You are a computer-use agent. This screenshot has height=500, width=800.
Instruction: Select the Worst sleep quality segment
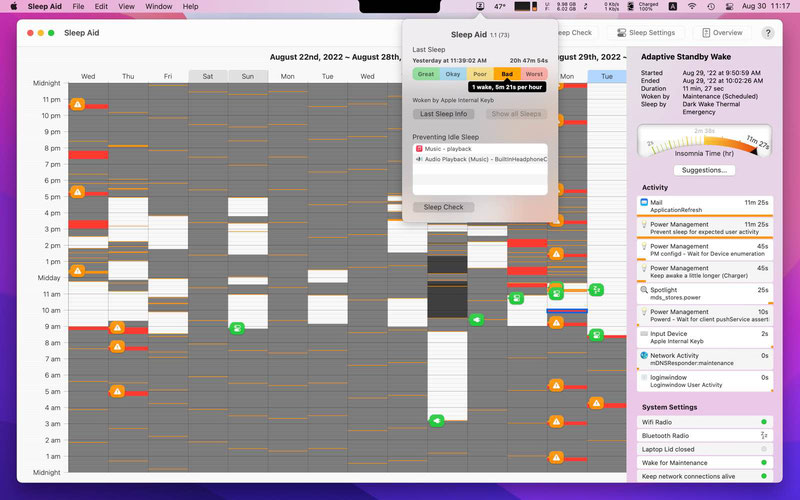[x=534, y=74]
